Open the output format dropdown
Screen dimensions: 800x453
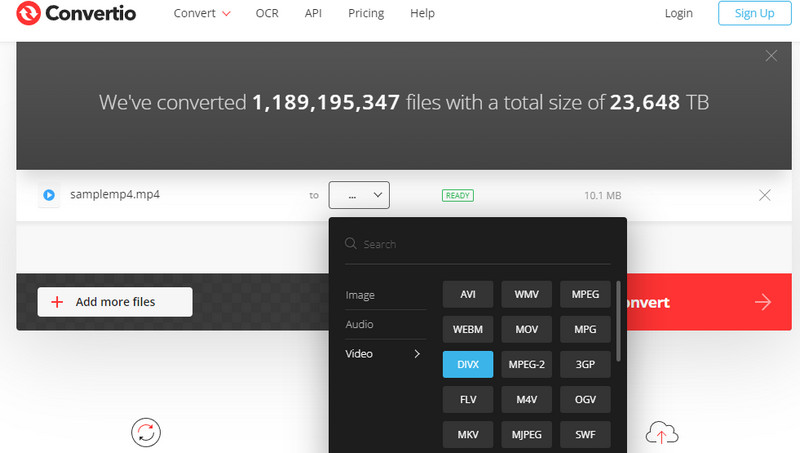coord(359,195)
